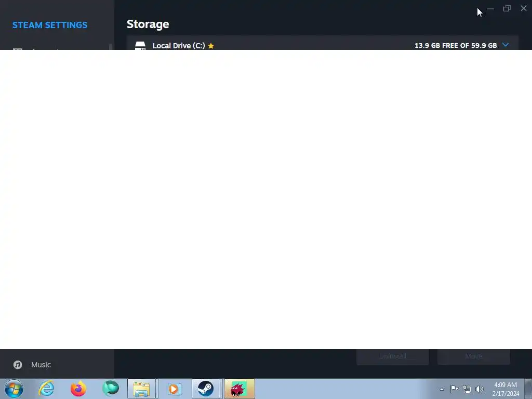
Task: Select the Local Drive (C:) label
Action: pos(179,46)
